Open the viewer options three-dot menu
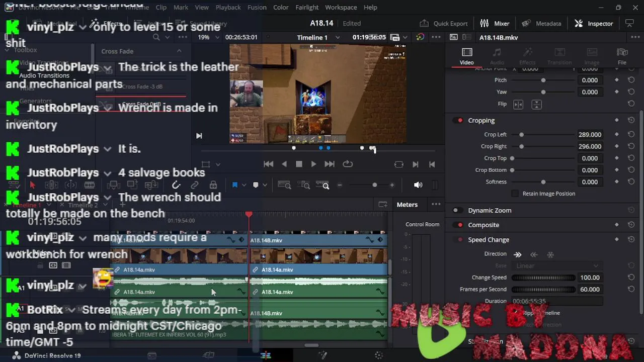The image size is (644, 362). coord(436,37)
